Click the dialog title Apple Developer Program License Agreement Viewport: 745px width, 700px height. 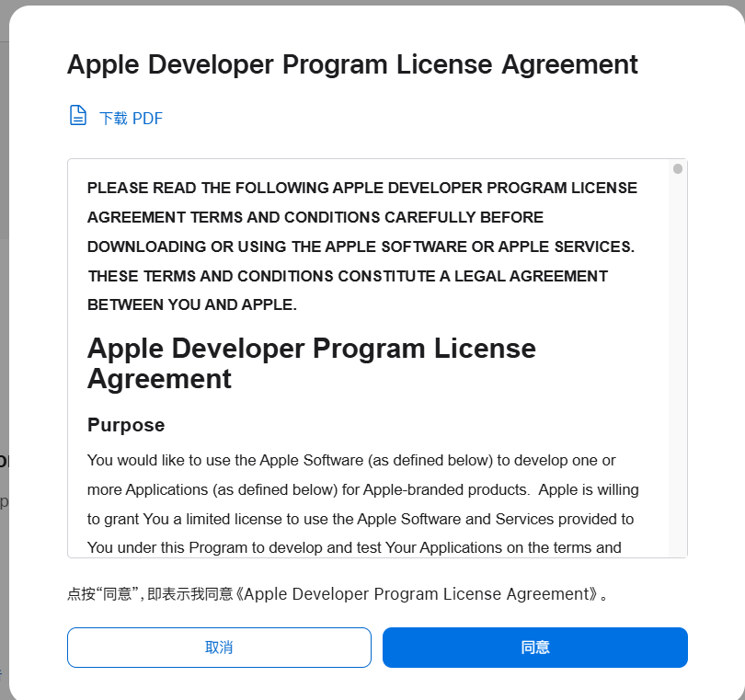tap(352, 64)
